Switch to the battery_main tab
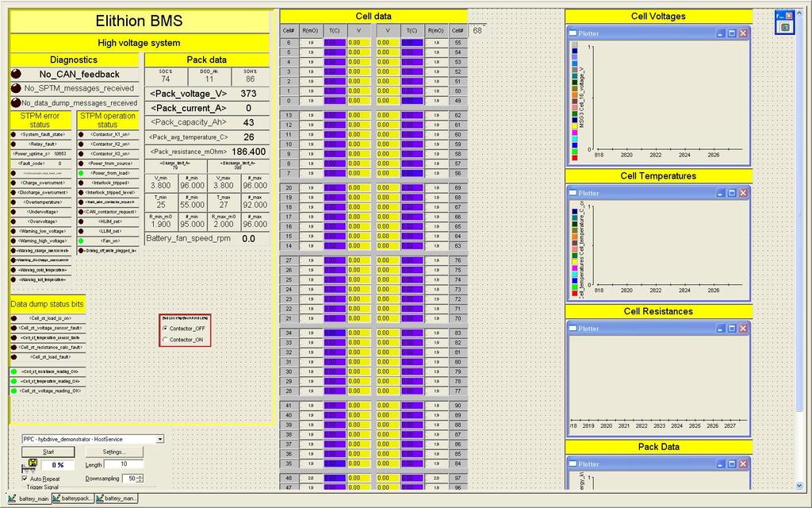The width and height of the screenshot is (812, 508). pos(29,498)
